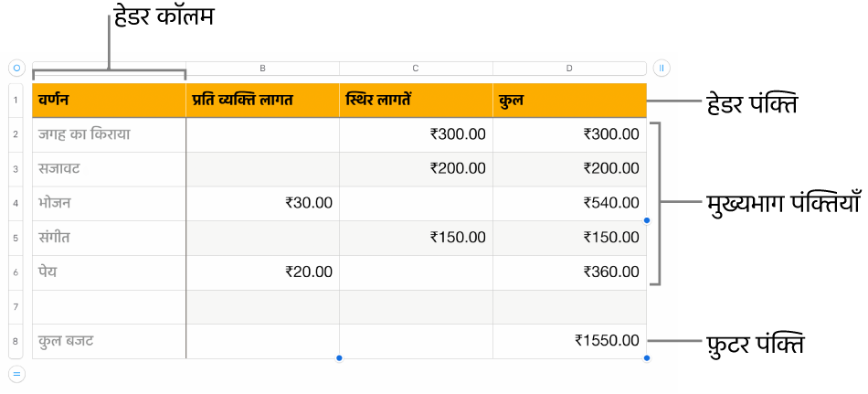Select column B header tab

[x=262, y=69]
